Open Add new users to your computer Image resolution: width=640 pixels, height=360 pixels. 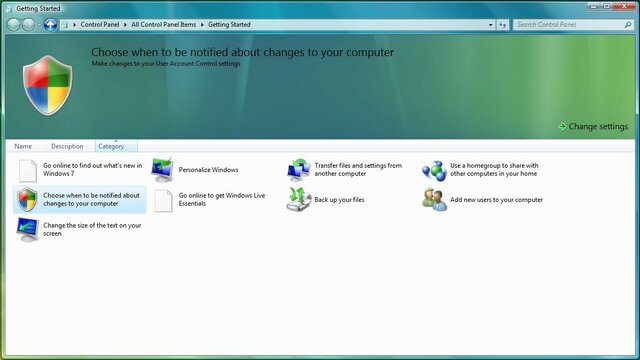(x=496, y=200)
